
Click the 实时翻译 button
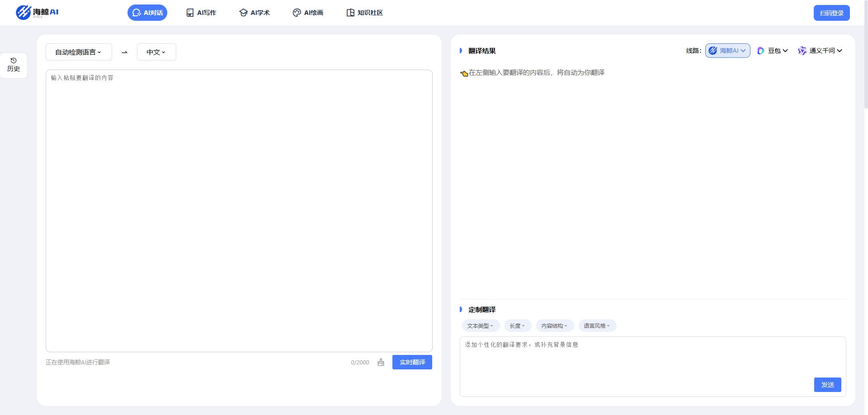412,362
